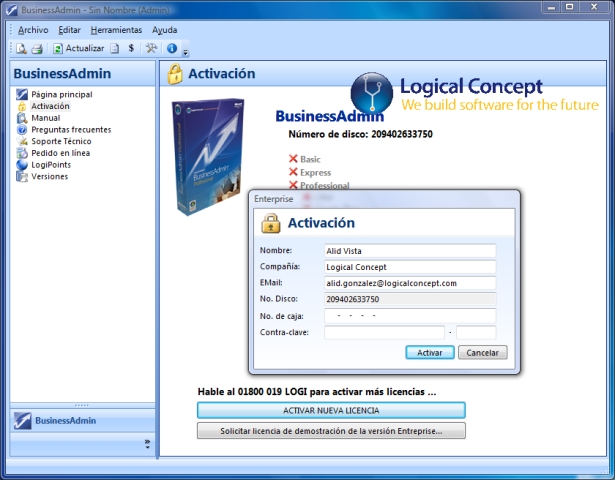
Task: Open the Editar menu
Action: pos(69,30)
